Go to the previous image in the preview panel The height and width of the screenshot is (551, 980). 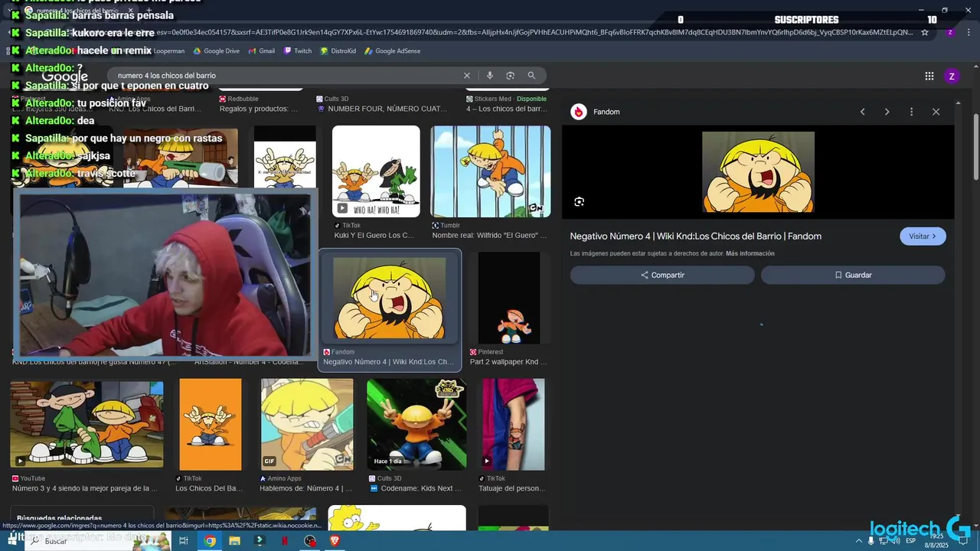(x=863, y=112)
